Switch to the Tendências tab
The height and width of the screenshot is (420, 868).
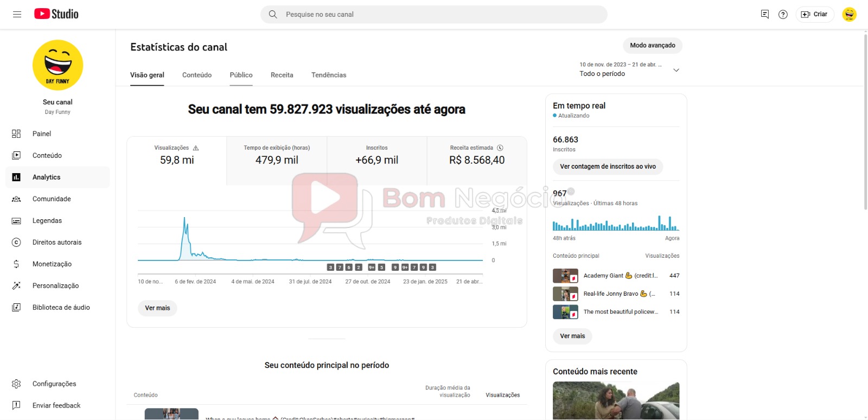[328, 75]
